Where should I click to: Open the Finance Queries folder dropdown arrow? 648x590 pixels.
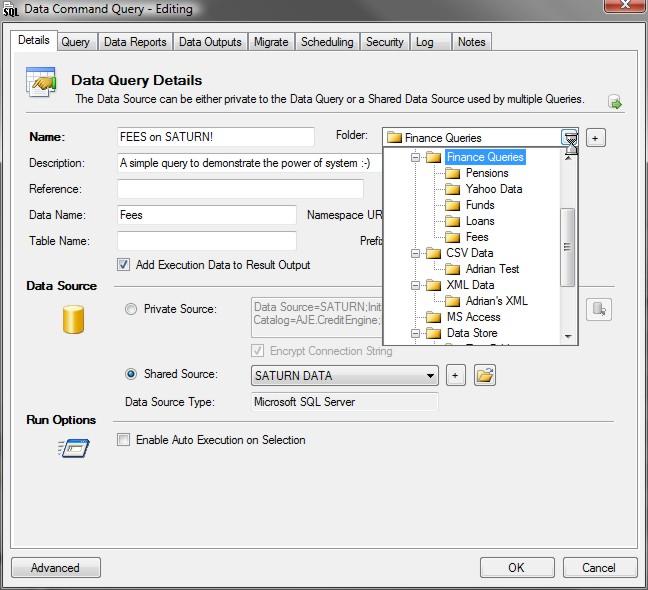click(569, 138)
